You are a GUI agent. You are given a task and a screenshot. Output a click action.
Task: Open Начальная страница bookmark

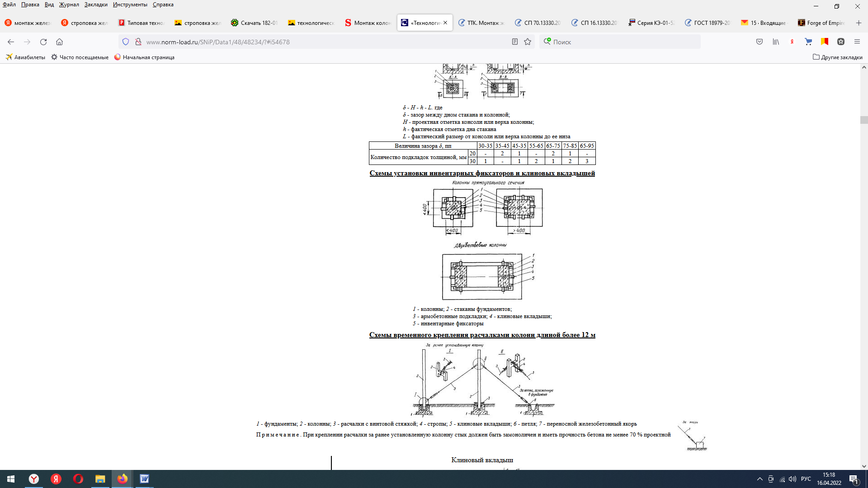pos(144,57)
